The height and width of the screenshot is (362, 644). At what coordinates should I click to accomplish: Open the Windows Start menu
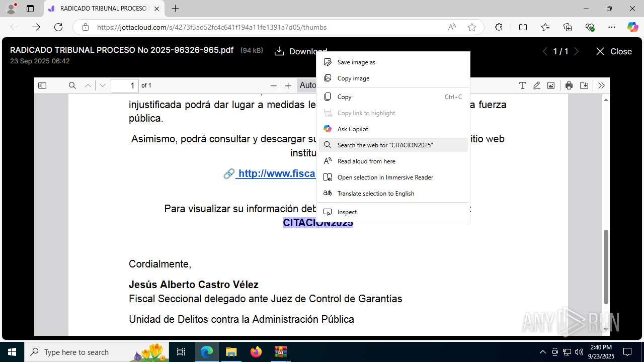12,352
